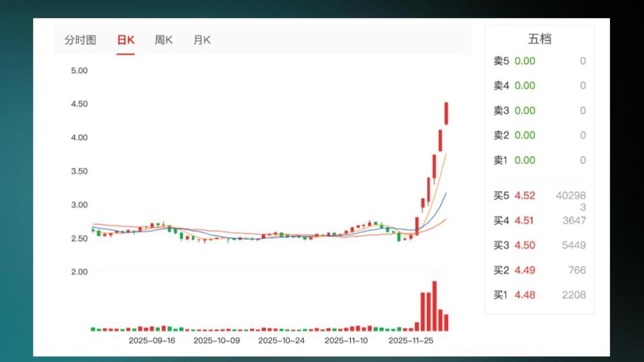644x362 pixels.
Task: Click the tallest red volume bar
Action: click(x=434, y=306)
